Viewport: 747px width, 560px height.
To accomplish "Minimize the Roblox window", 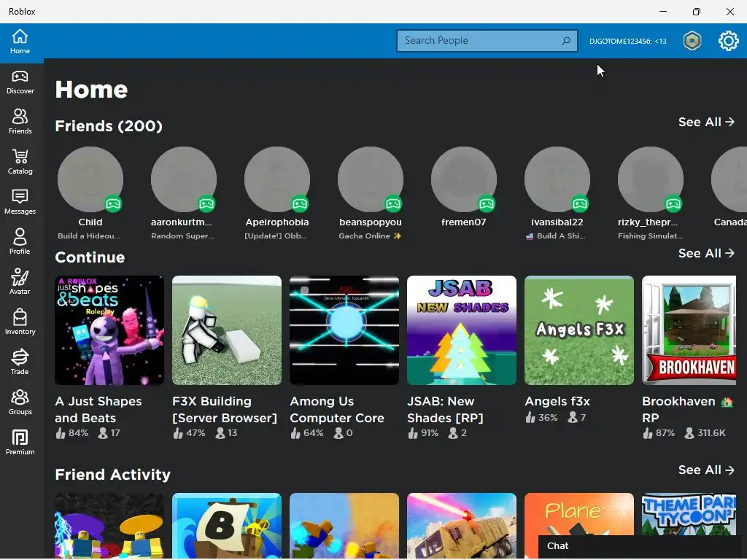I will tap(662, 12).
